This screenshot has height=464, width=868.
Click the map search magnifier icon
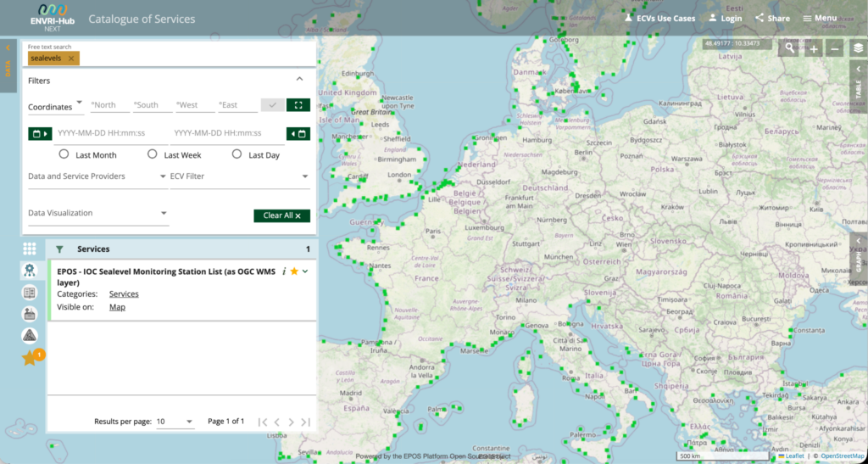click(x=790, y=48)
